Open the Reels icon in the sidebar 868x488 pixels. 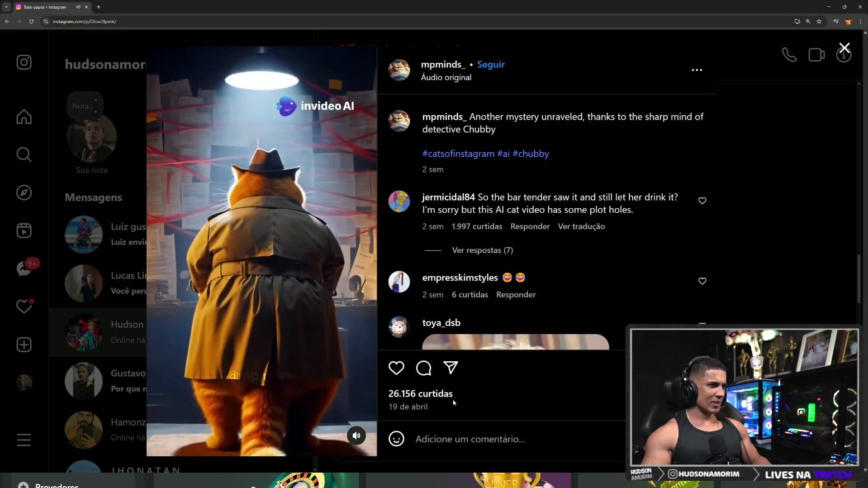click(x=24, y=231)
